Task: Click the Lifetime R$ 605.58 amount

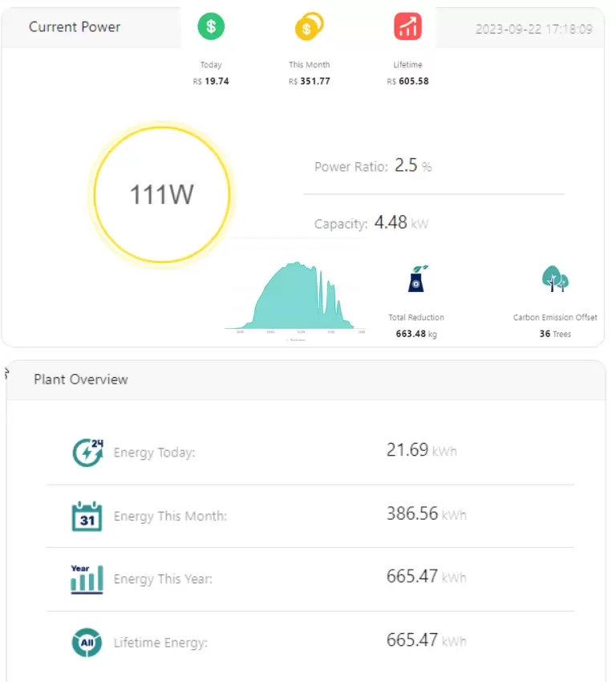Action: 407,81
